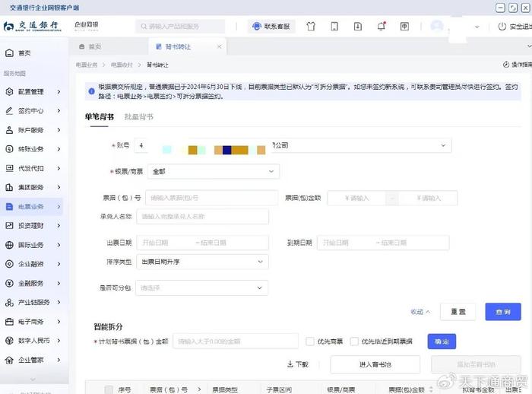Click the 首页 home icon in sidebar

click(x=9, y=53)
